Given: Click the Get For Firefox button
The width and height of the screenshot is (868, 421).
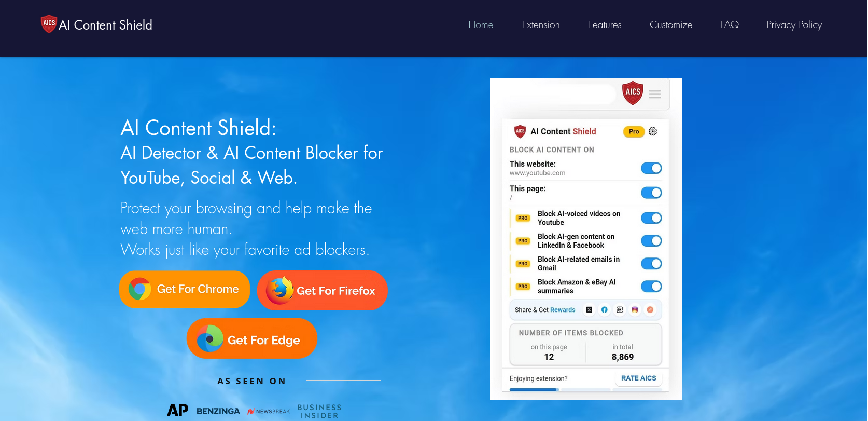Looking at the screenshot, I should click(323, 291).
